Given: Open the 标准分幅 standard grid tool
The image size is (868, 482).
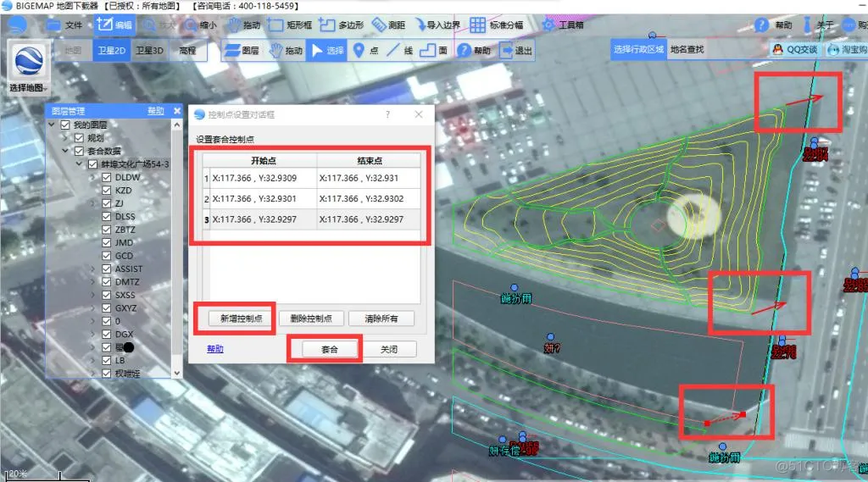Looking at the screenshot, I should point(477,25).
